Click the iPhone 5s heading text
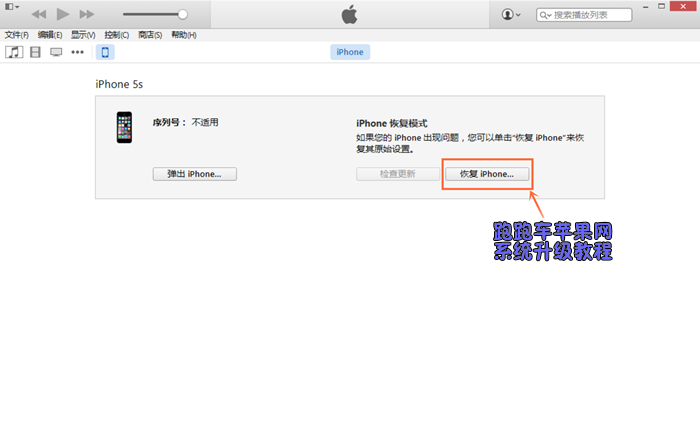This screenshot has height=444, width=700. click(119, 84)
